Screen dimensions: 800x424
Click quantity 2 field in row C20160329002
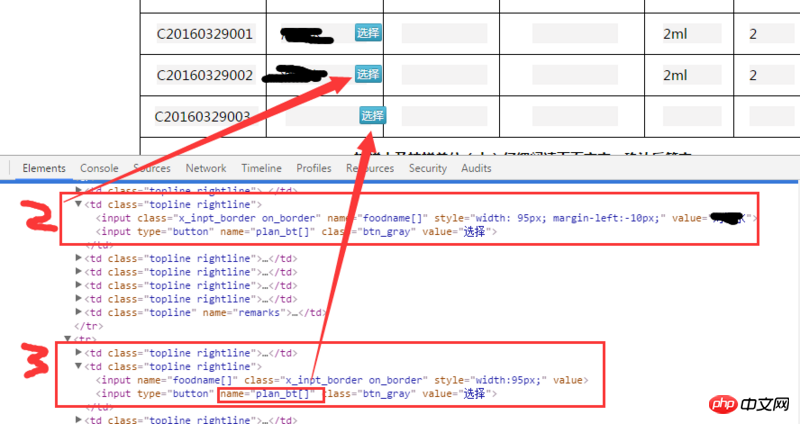point(771,75)
